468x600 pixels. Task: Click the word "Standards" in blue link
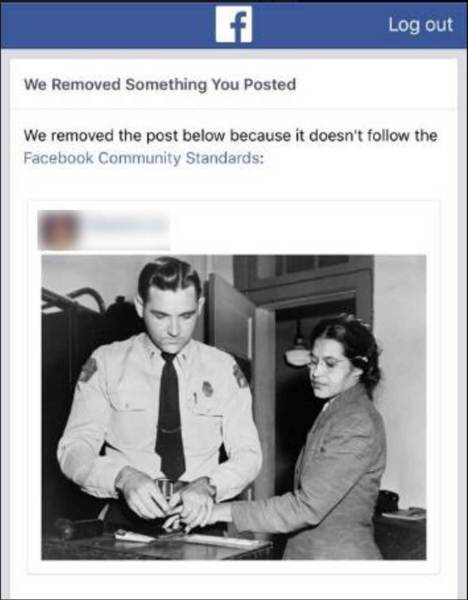(x=223, y=158)
